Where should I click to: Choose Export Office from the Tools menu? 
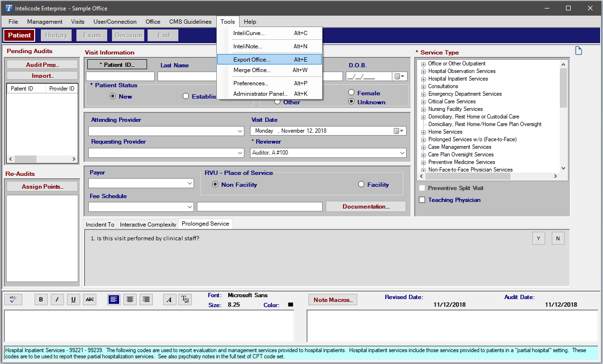(269, 60)
